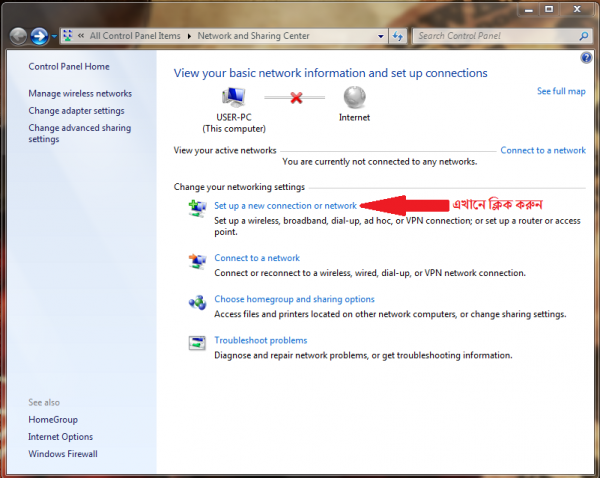The image size is (600, 478).
Task: Click 'USER-PC' computer name text
Action: pyautogui.click(x=234, y=117)
